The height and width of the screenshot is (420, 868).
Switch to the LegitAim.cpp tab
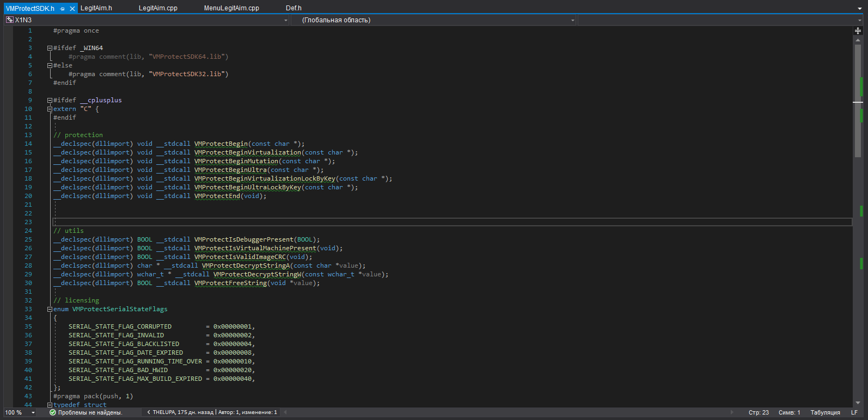[x=158, y=8]
